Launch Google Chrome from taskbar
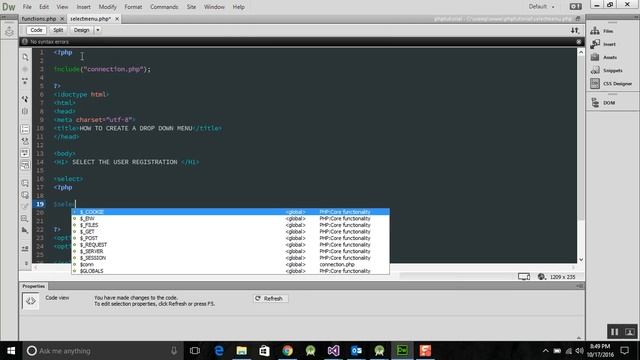Screen dimensions: 640x360 [287, 351]
